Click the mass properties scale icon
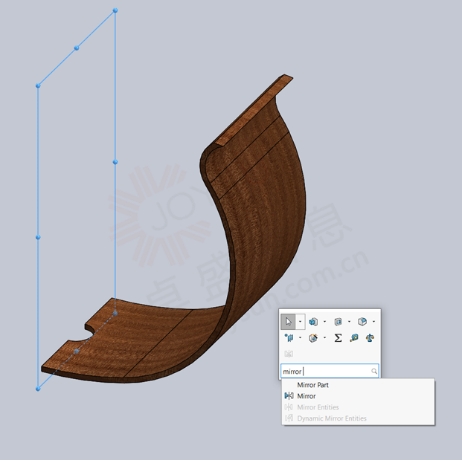 coord(370,338)
